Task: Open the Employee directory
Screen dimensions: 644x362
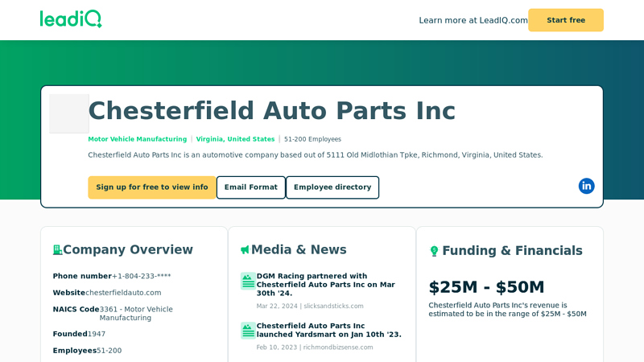Action: 332,187
